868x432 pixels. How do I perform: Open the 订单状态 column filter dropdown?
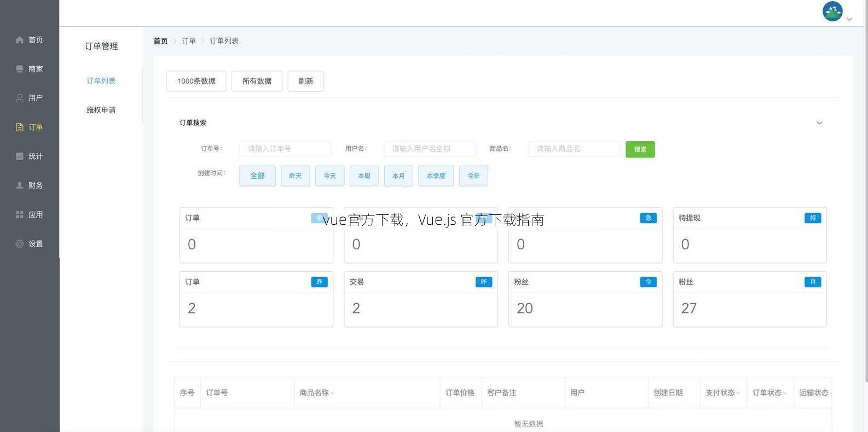[x=784, y=393]
